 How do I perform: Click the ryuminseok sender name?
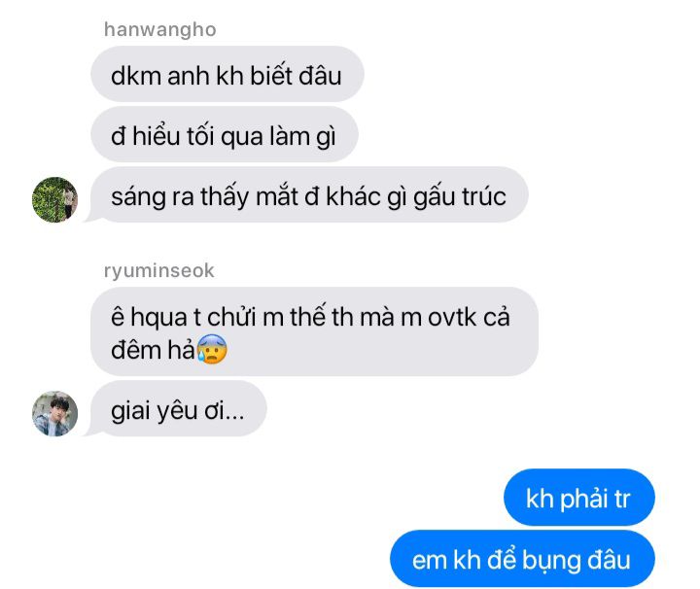158,270
